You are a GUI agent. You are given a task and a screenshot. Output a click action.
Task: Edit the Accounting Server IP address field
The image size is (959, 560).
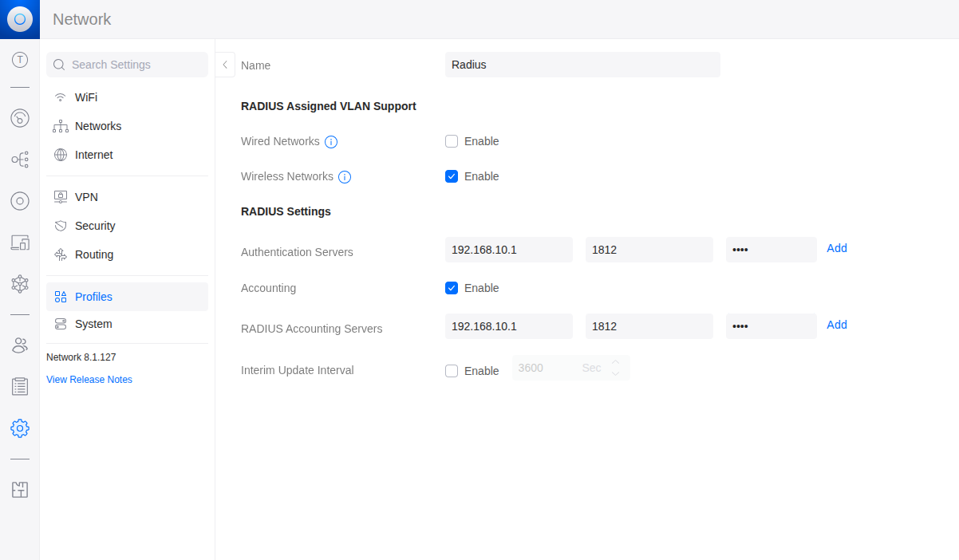pos(509,326)
